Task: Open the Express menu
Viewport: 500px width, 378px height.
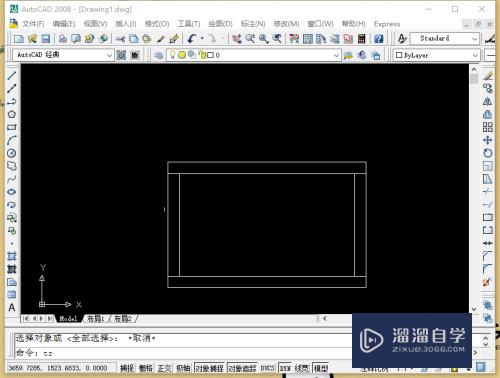Action: 387,24
